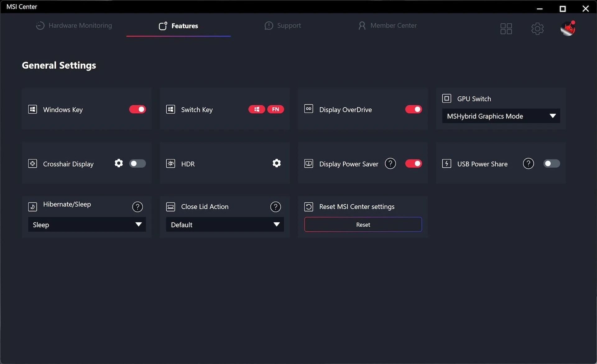Click the dragon user avatar
Screen dimensions: 597x364
[568, 28]
